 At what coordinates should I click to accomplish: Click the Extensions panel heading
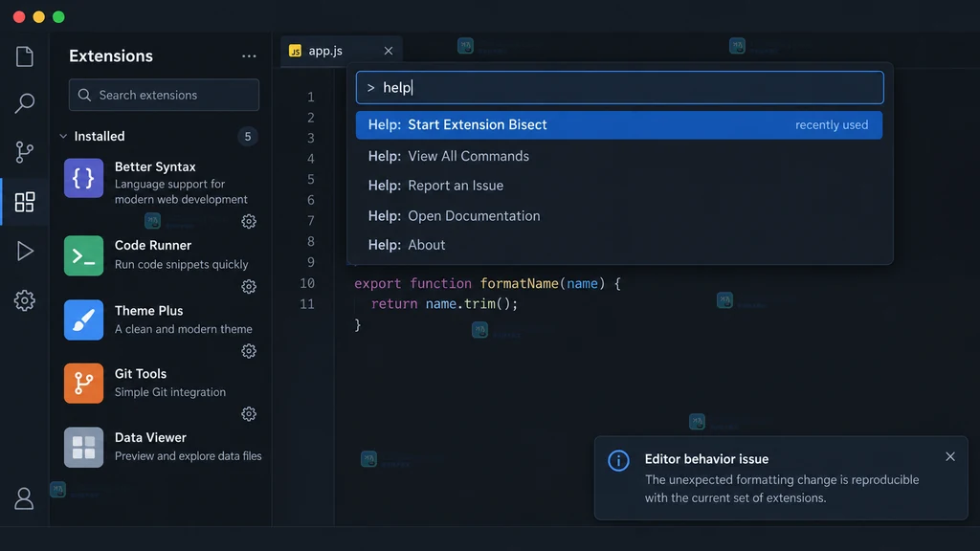[x=111, y=56]
